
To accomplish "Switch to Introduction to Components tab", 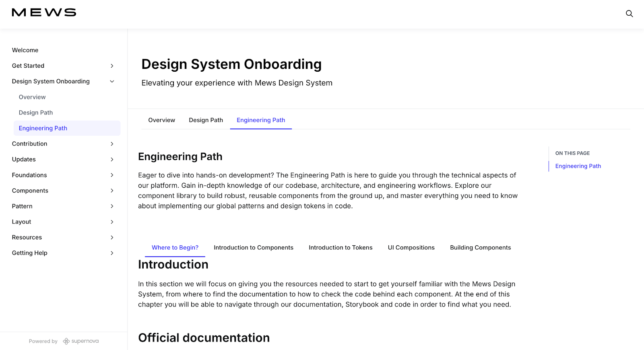I will [254, 248].
